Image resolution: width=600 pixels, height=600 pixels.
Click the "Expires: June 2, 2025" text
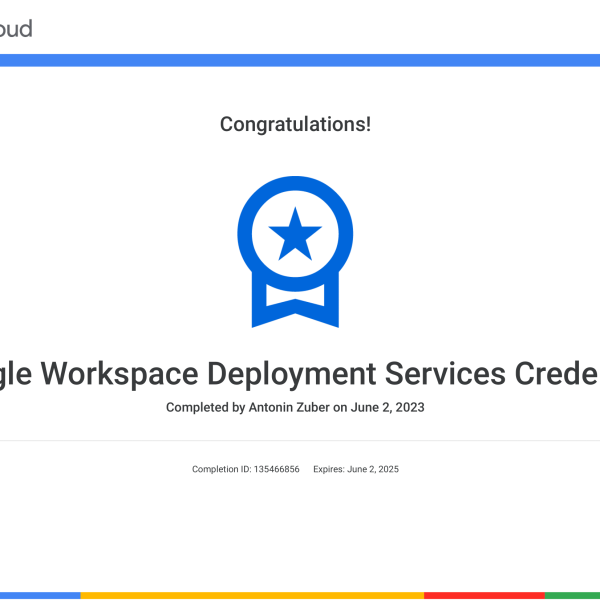coord(356,469)
